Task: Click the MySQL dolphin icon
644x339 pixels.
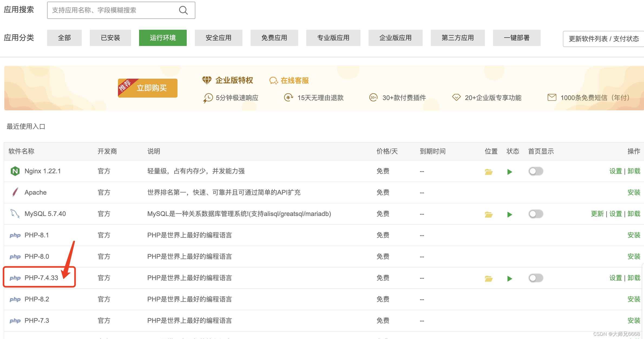Action: point(15,214)
